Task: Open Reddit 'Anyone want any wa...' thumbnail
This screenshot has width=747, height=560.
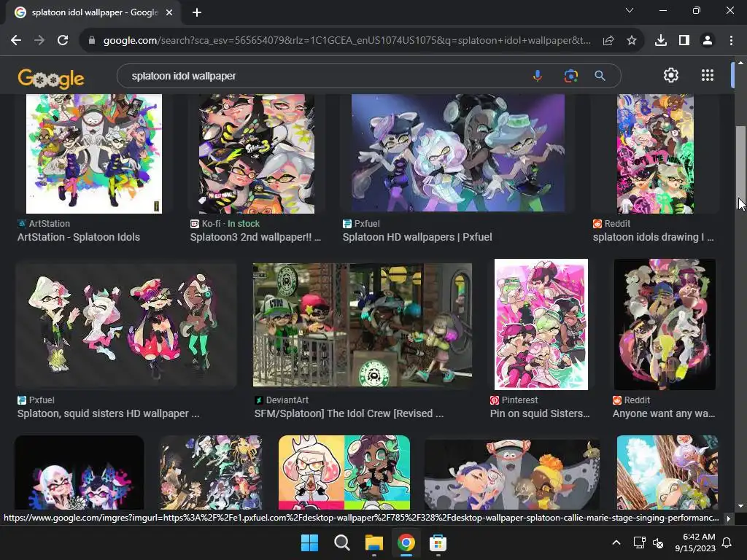Action: tap(665, 324)
